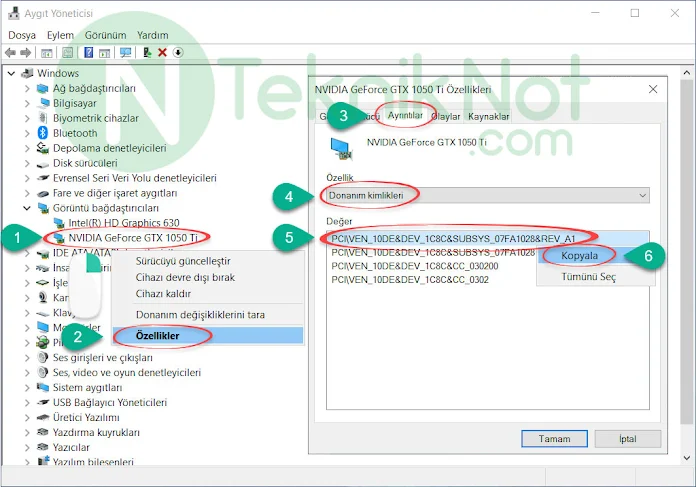Open the Properties toolbar icon
The height and width of the screenshot is (487, 696).
click(x=67, y=53)
